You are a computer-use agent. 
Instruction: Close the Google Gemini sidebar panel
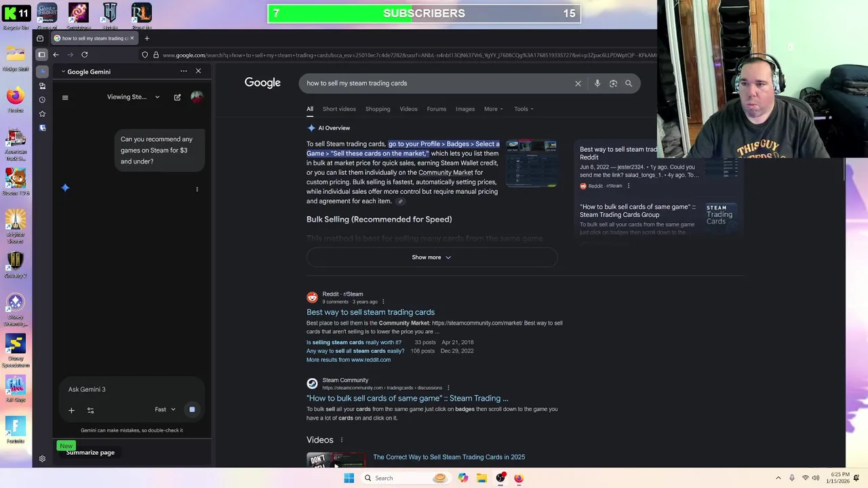click(198, 71)
